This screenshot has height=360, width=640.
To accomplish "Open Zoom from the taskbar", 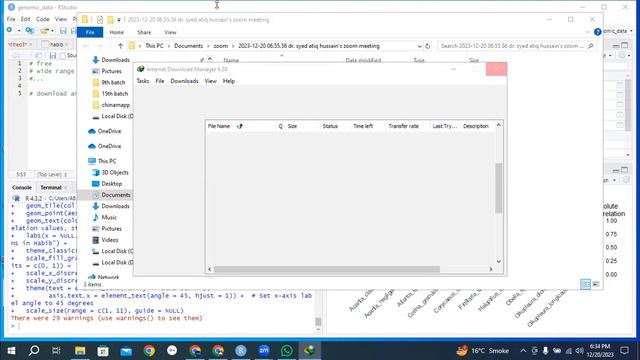I will click(264, 350).
